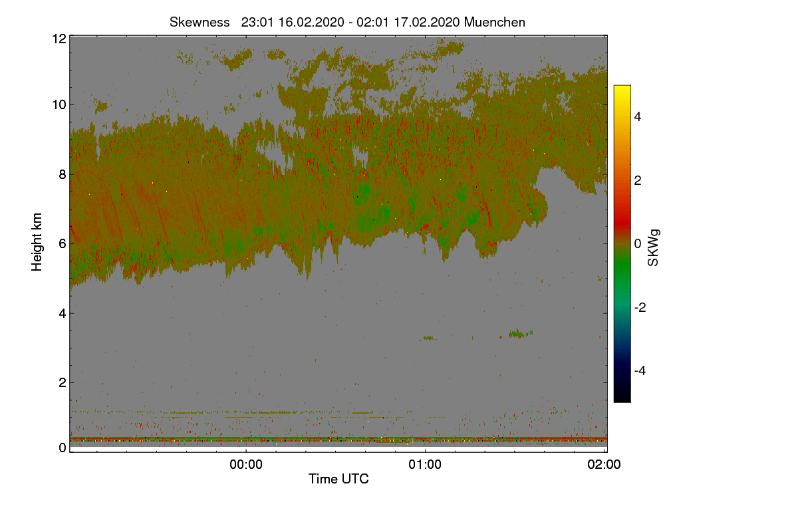Viewport: 798px width, 532px height.
Task: Select the 'Muenchen' station name in title
Action: point(495,22)
